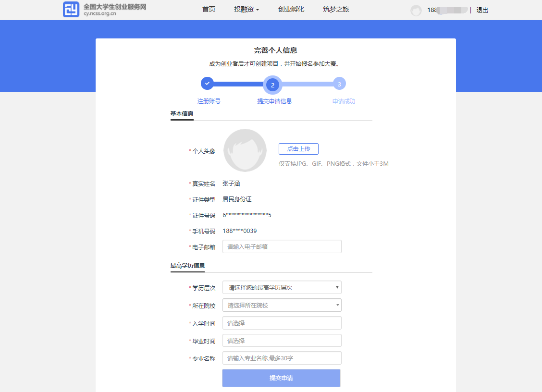Click the step 2 circle indicator
542x392 pixels.
click(x=272, y=85)
